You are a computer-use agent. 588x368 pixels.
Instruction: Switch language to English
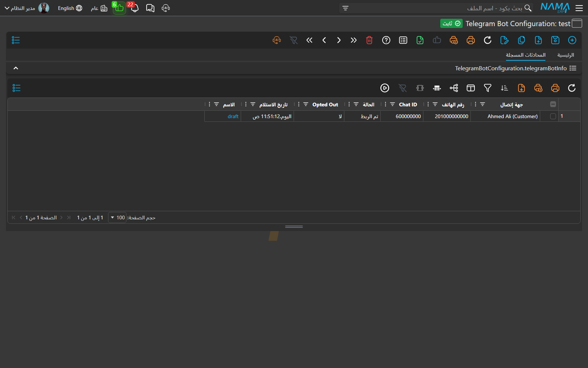click(70, 8)
